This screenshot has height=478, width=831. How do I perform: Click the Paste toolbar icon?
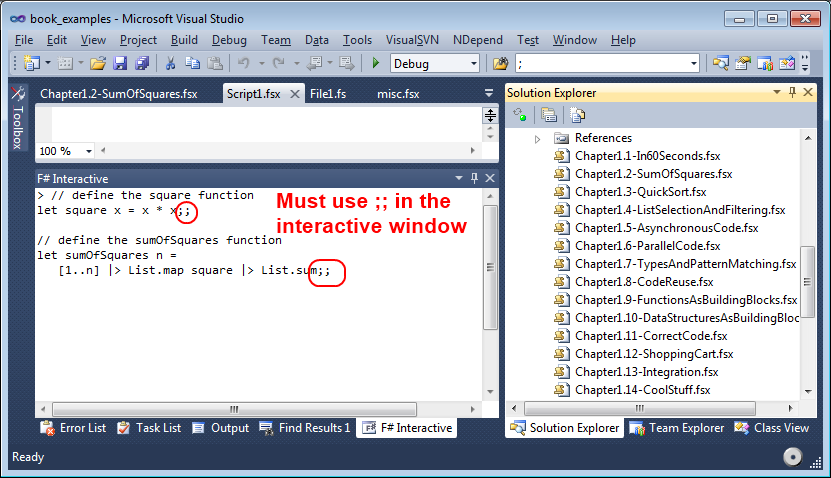(x=215, y=64)
